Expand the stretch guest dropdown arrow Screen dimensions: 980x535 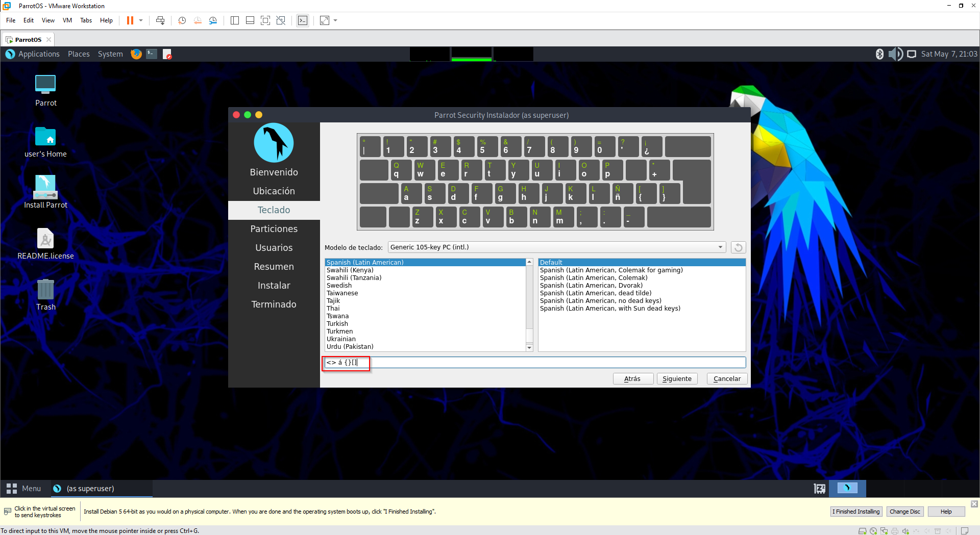pos(335,20)
